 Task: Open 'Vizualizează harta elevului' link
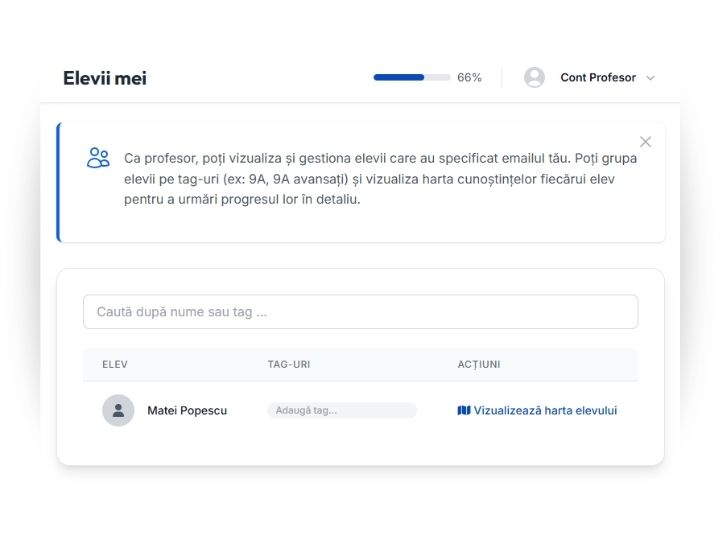545,410
